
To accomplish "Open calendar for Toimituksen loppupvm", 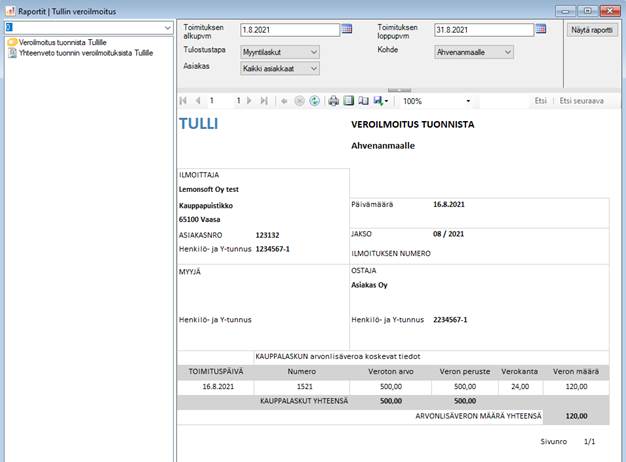I will pyautogui.click(x=541, y=30).
